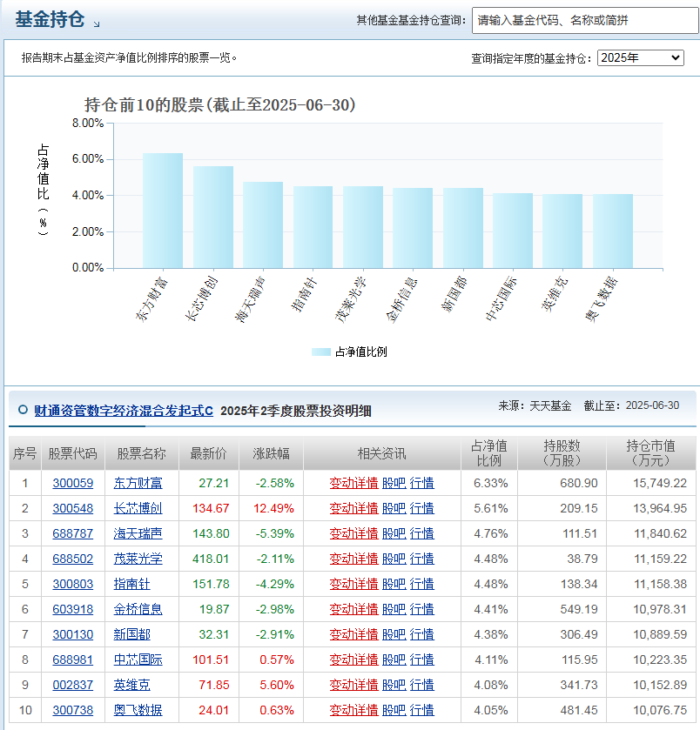
Task: Click the 东方财富 bar in the chart
Action: coord(163,211)
